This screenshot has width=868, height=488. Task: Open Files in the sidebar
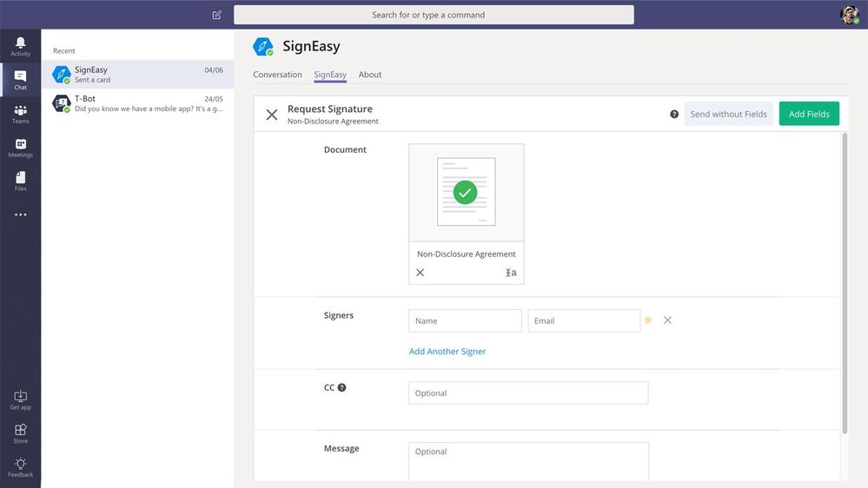click(x=21, y=181)
